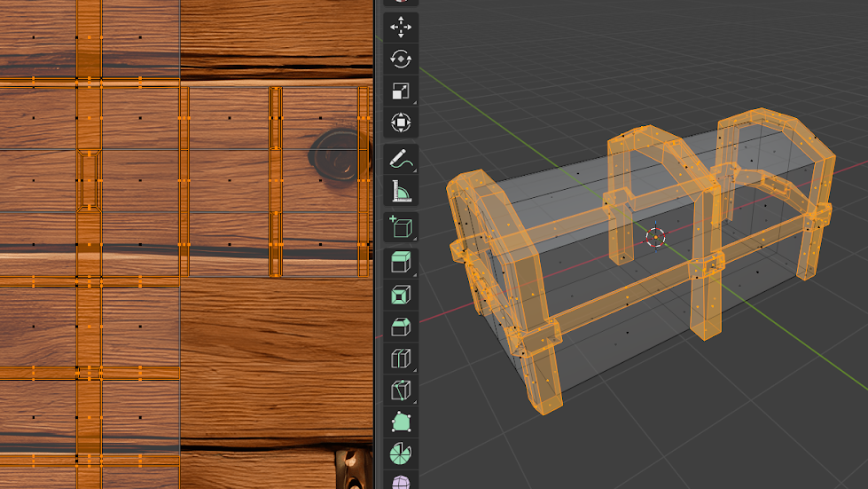Click the small rectangular UV island on the vertical strip
This screenshot has width=868, height=489.
(x=89, y=180)
